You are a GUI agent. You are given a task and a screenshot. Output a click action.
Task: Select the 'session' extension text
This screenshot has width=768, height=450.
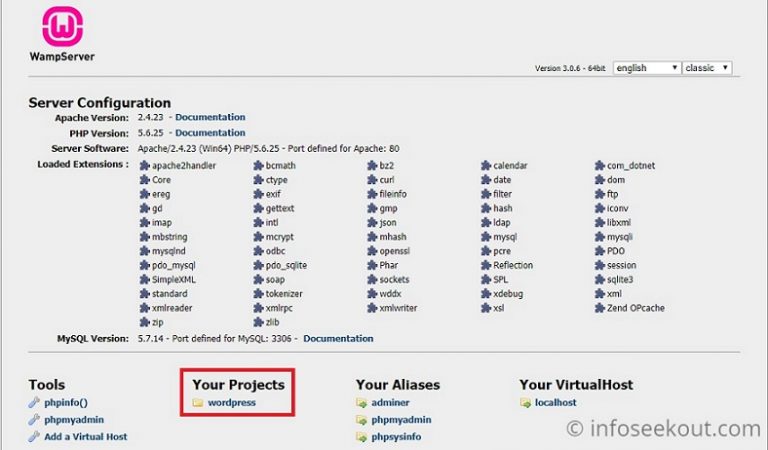pyautogui.click(x=622, y=265)
